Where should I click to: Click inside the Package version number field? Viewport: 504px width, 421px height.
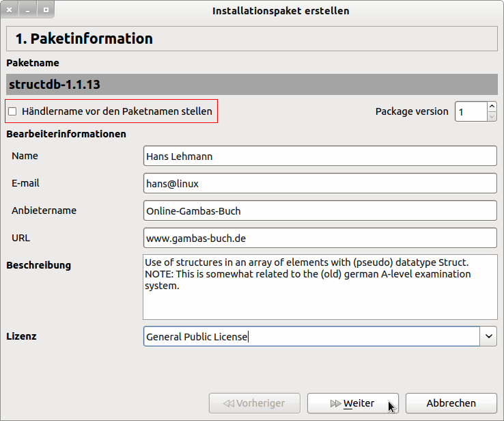coord(470,111)
